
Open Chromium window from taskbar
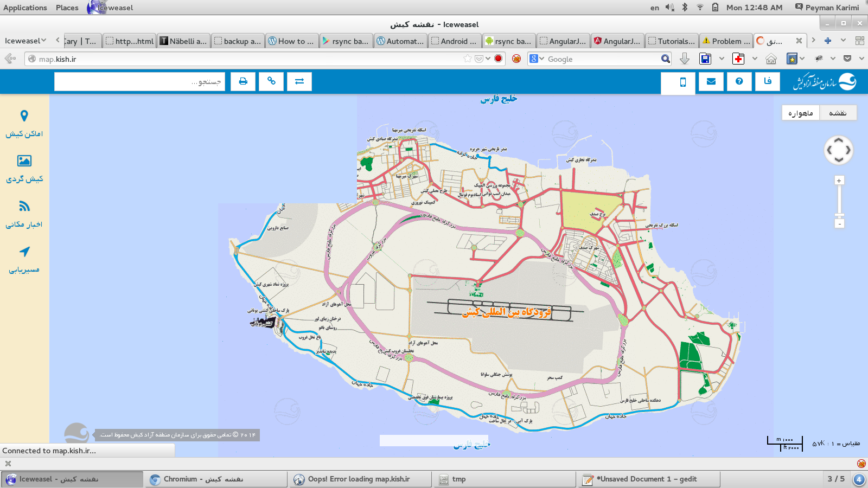216,479
